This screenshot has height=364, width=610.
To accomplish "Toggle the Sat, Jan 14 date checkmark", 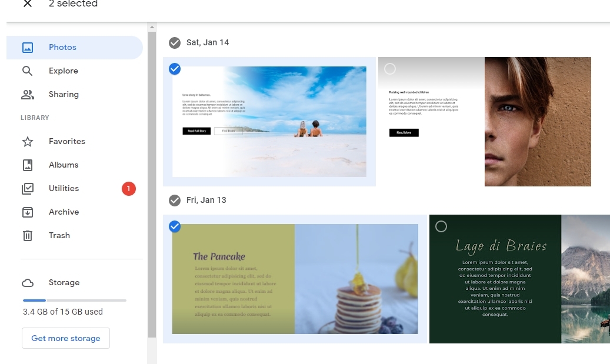I will pyautogui.click(x=175, y=43).
